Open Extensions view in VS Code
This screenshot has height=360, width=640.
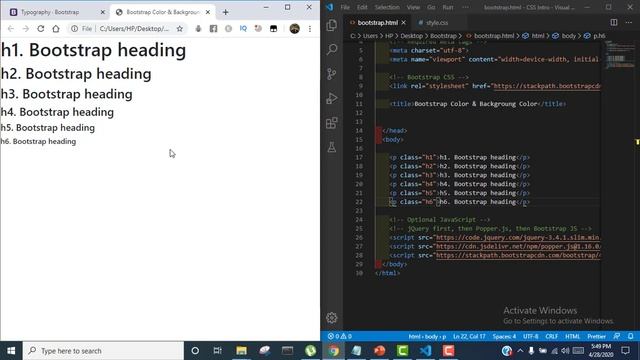(332, 123)
